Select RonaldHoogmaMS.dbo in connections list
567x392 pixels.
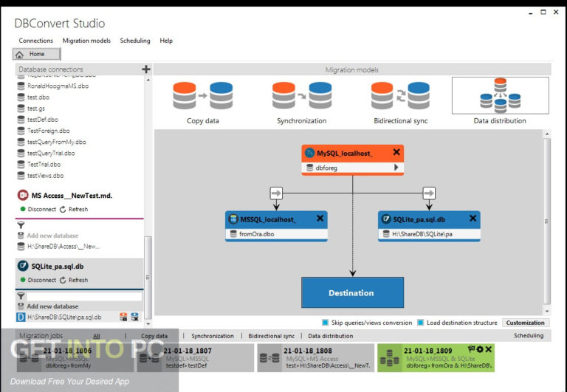[58, 86]
